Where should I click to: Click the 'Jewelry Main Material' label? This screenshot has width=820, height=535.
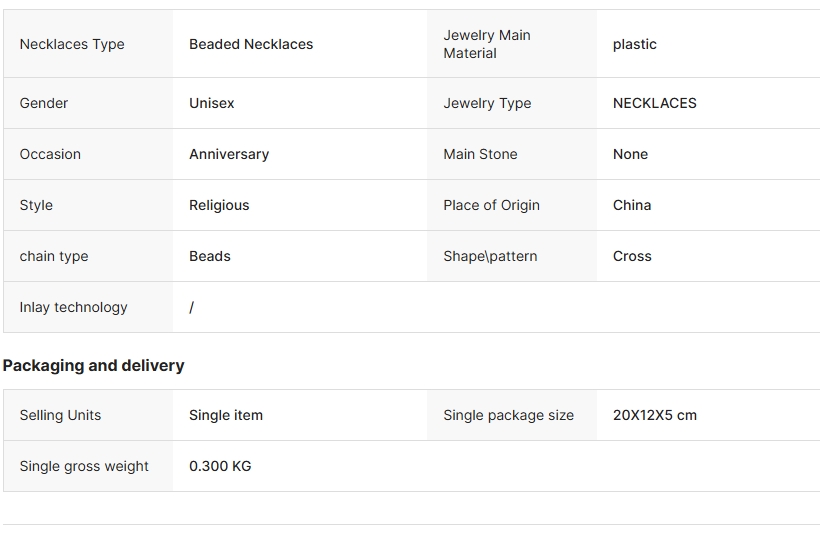487,44
